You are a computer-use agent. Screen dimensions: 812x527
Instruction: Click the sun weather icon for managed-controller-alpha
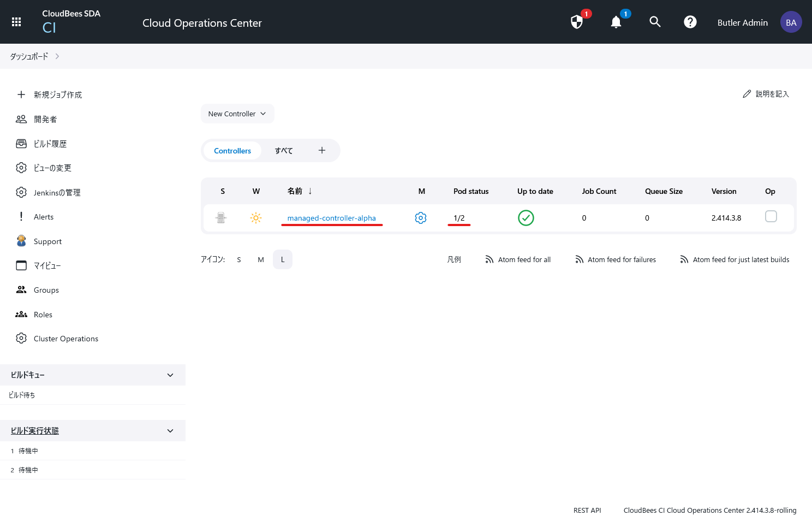click(256, 218)
